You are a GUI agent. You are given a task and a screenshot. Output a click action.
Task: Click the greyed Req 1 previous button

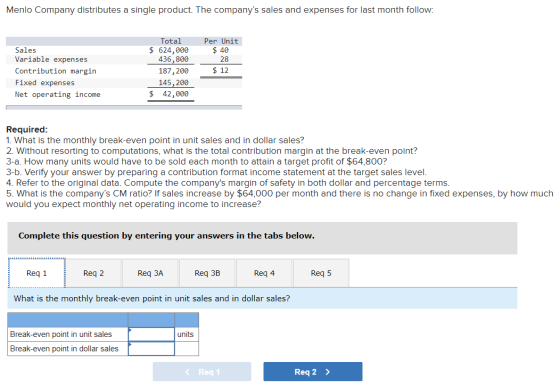[x=202, y=372]
